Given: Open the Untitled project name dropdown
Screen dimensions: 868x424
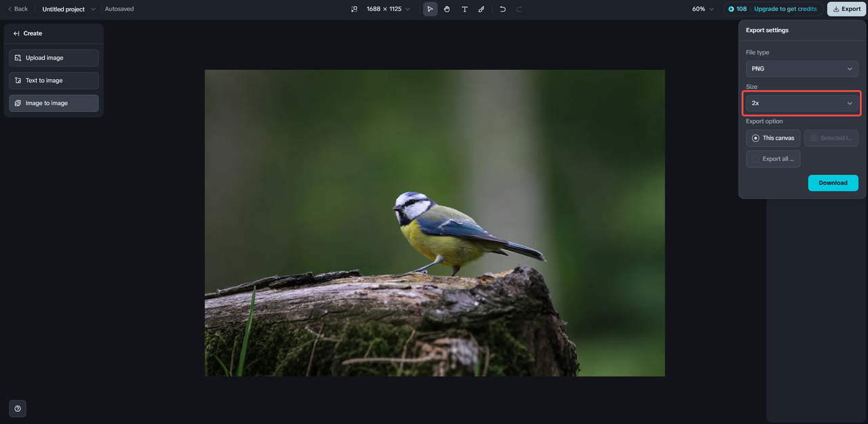Looking at the screenshot, I should point(68,9).
